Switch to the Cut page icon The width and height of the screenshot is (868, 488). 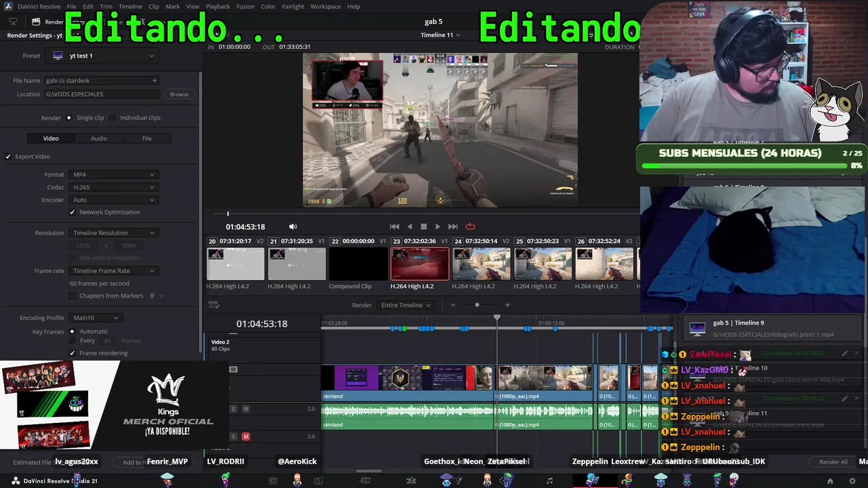coord(365,481)
